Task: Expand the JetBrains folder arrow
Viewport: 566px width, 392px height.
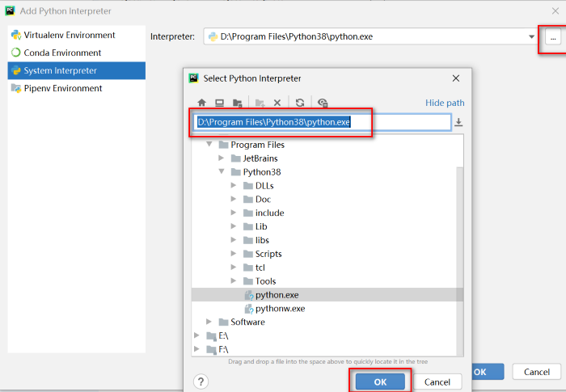Action: tap(222, 158)
